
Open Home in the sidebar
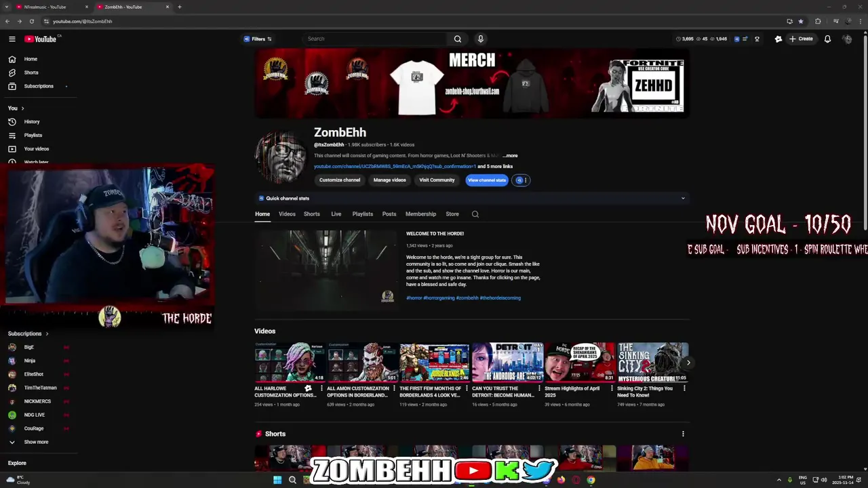[31, 59]
